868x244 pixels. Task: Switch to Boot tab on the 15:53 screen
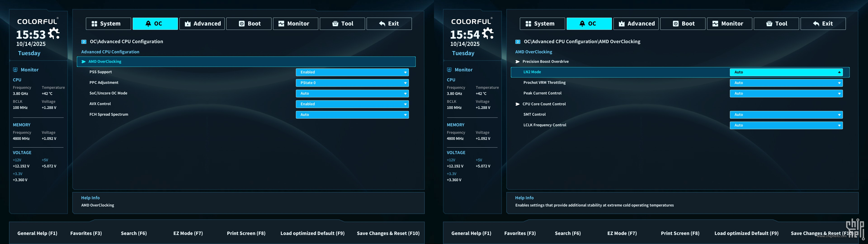(249, 23)
